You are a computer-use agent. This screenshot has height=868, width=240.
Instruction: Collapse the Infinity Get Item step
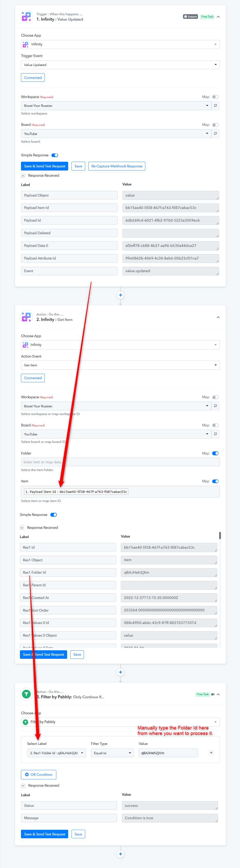pos(218,317)
